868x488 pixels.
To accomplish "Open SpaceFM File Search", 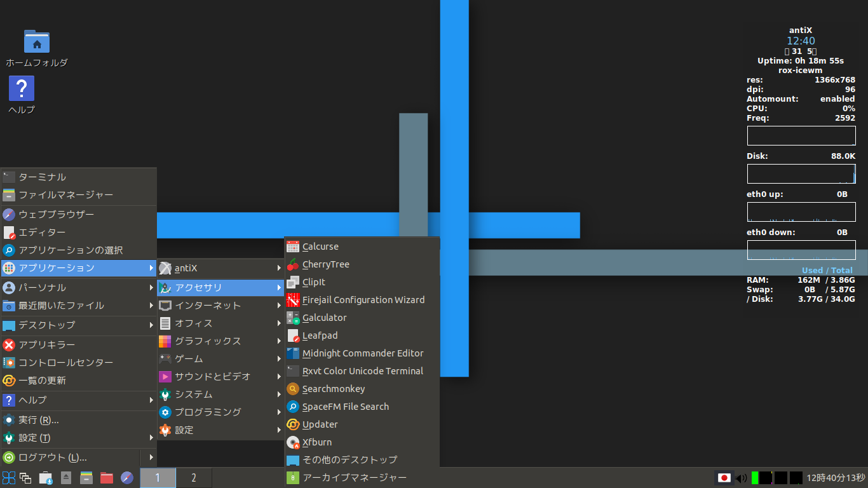I will click(x=362, y=407).
